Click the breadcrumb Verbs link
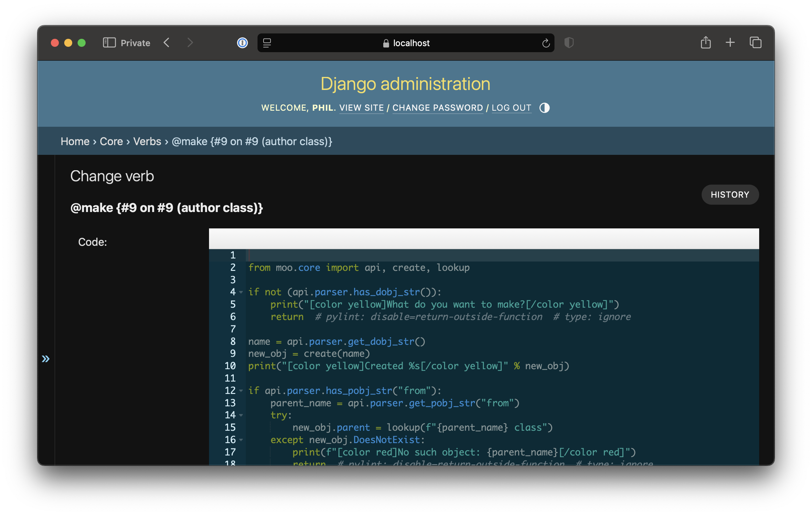The width and height of the screenshot is (812, 515). [x=147, y=141]
